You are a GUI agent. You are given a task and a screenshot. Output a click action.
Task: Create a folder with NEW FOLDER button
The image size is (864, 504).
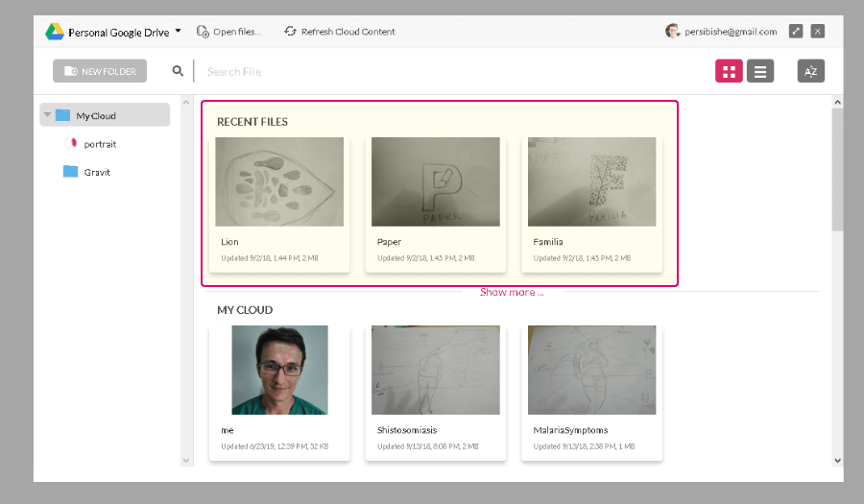(100, 71)
